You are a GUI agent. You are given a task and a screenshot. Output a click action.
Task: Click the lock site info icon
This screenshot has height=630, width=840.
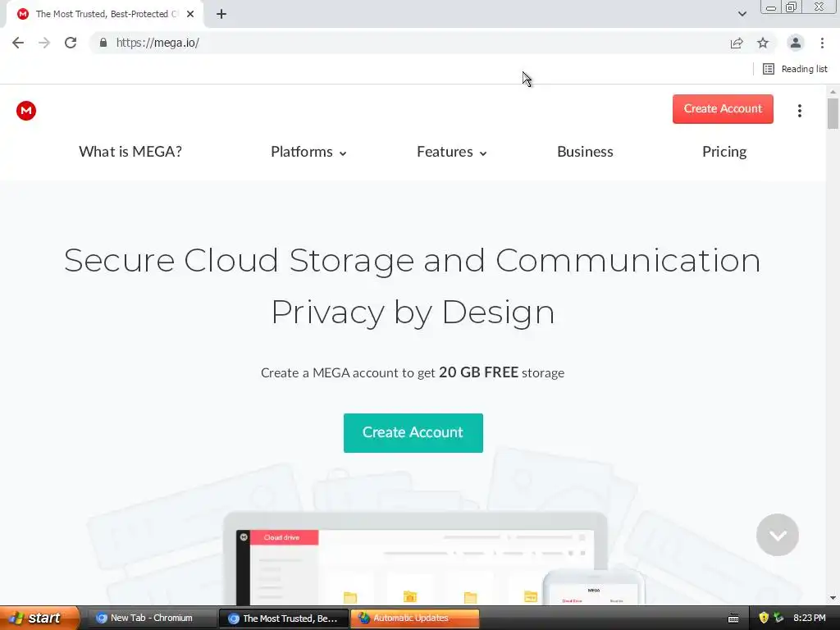click(103, 43)
